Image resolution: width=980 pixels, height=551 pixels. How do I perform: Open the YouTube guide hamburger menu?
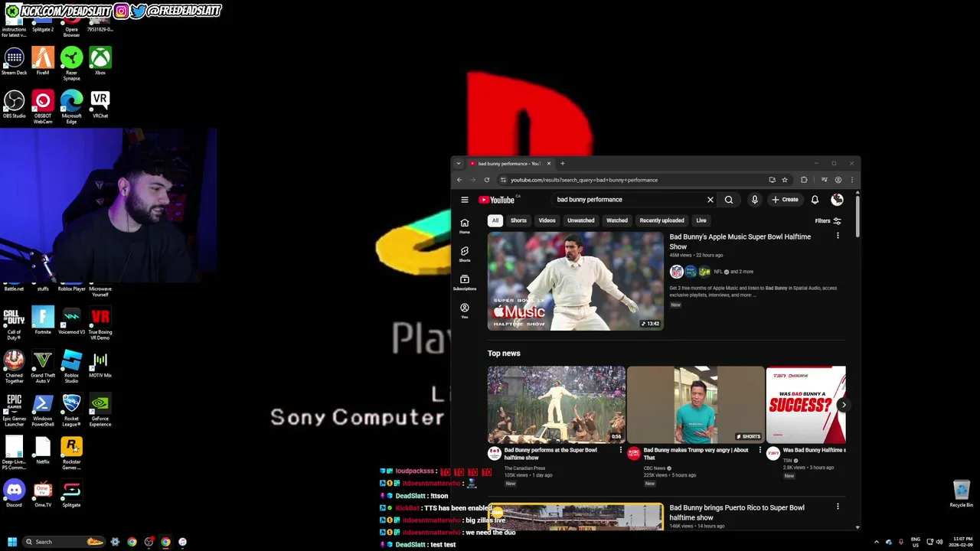(464, 200)
